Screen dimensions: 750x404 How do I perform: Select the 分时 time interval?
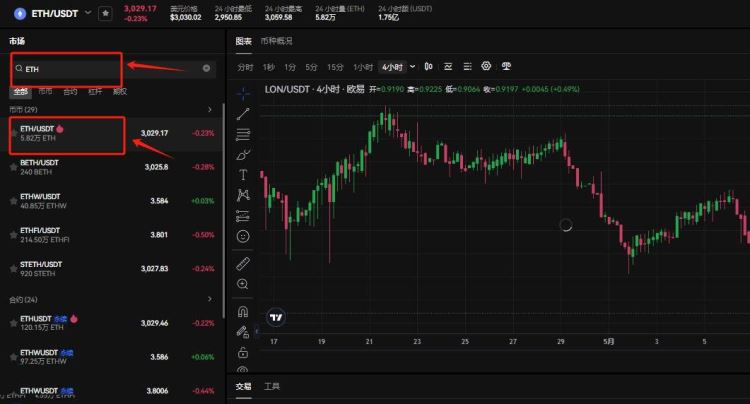point(245,67)
